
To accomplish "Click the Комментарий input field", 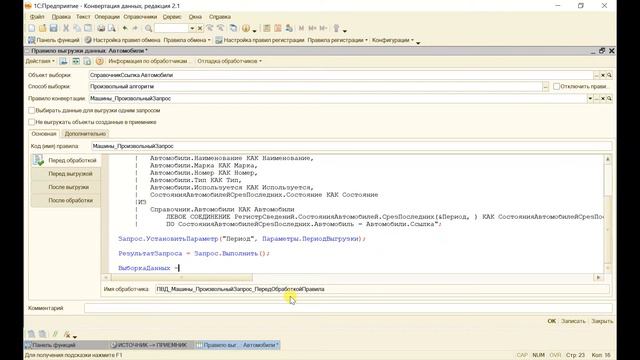I will (348, 308).
